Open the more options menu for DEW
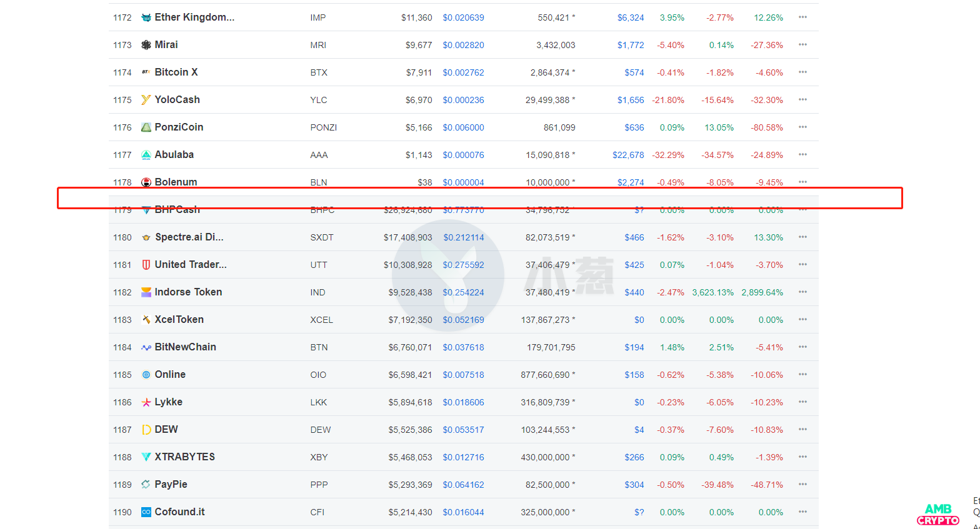980x529 pixels. tap(803, 430)
